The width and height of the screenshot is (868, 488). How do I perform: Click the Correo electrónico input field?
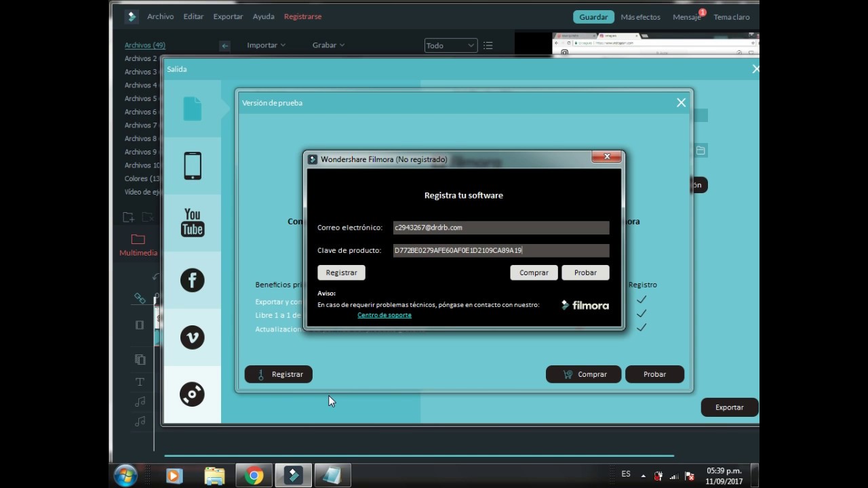(501, 228)
